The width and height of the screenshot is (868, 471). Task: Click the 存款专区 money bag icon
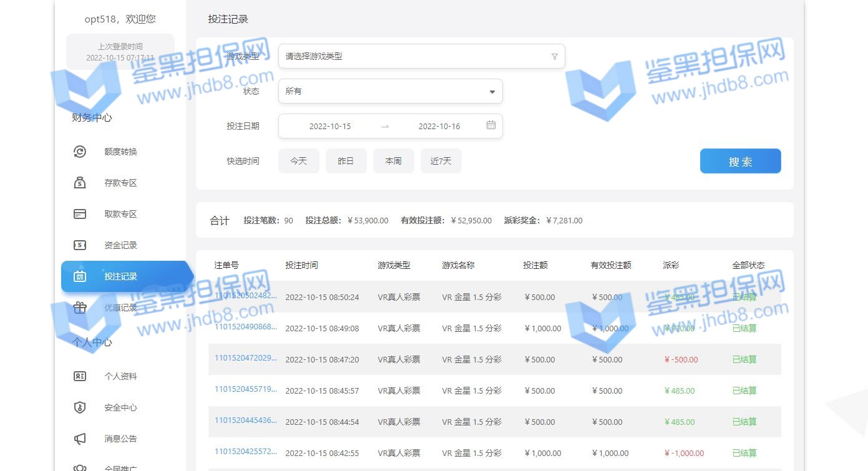(x=80, y=183)
